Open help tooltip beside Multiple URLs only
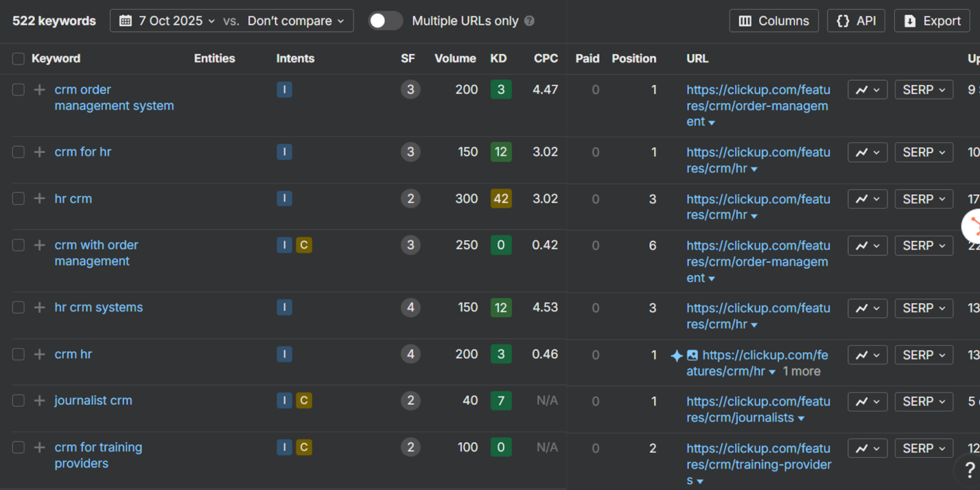980x490 pixels. coord(529,21)
